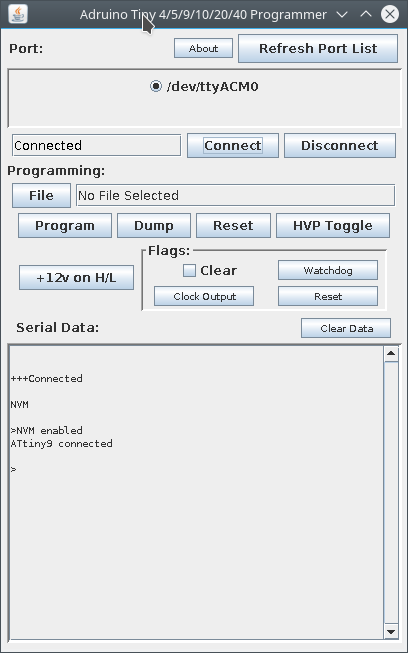Click the Connect button
The width and height of the screenshot is (408, 653).
tap(233, 145)
